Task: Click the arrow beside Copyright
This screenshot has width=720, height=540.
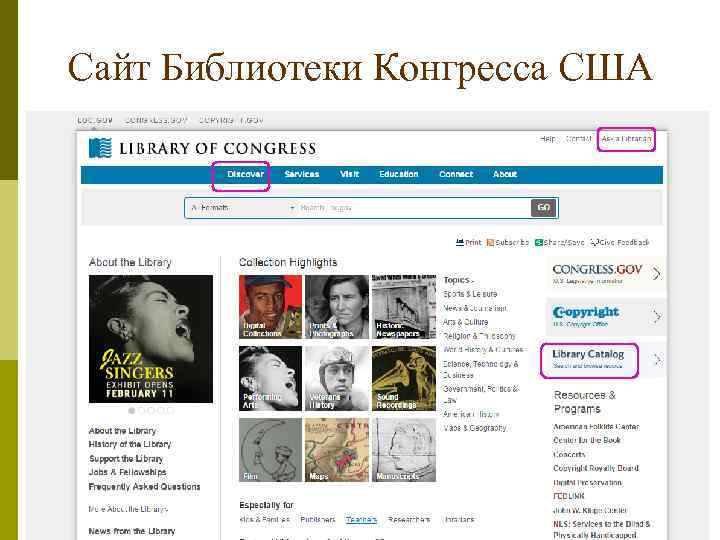Action: click(657, 316)
